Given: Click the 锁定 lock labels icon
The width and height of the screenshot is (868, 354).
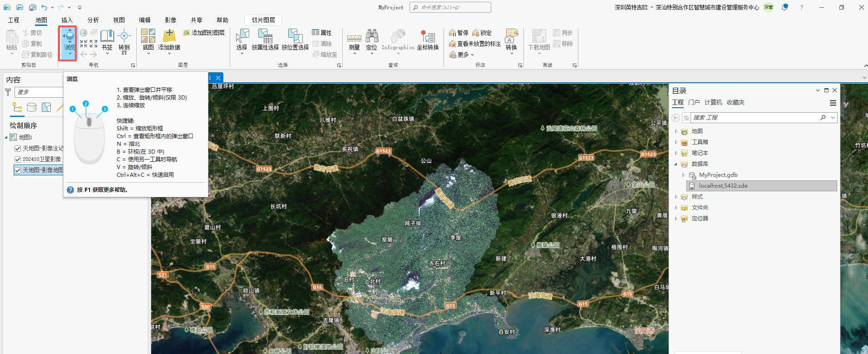Looking at the screenshot, I should [x=482, y=33].
